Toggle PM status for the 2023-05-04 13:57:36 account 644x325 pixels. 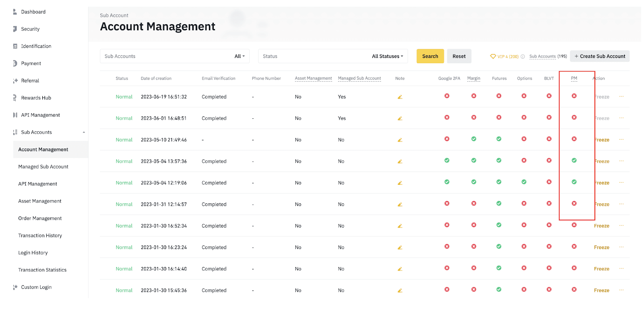click(574, 160)
